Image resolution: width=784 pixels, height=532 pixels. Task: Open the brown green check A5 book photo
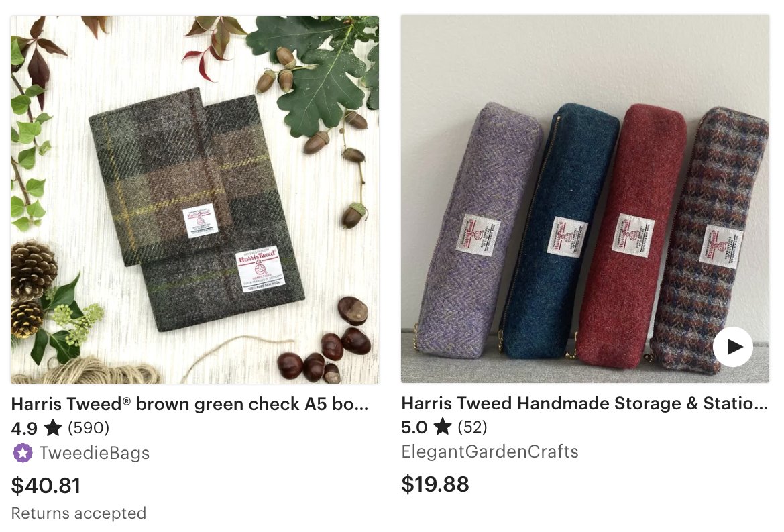click(x=194, y=199)
